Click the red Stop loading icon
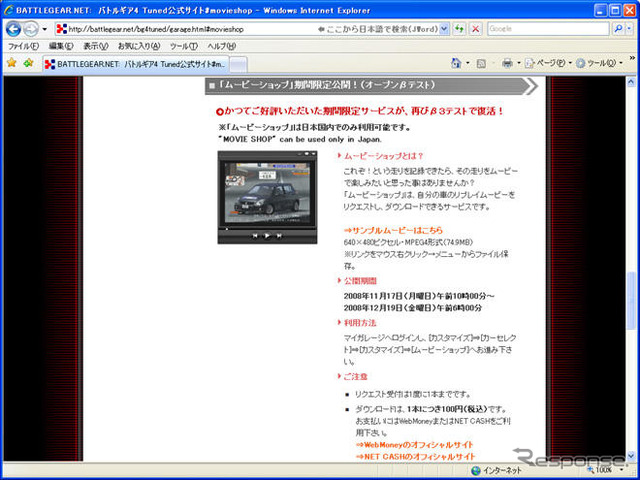 [475, 29]
